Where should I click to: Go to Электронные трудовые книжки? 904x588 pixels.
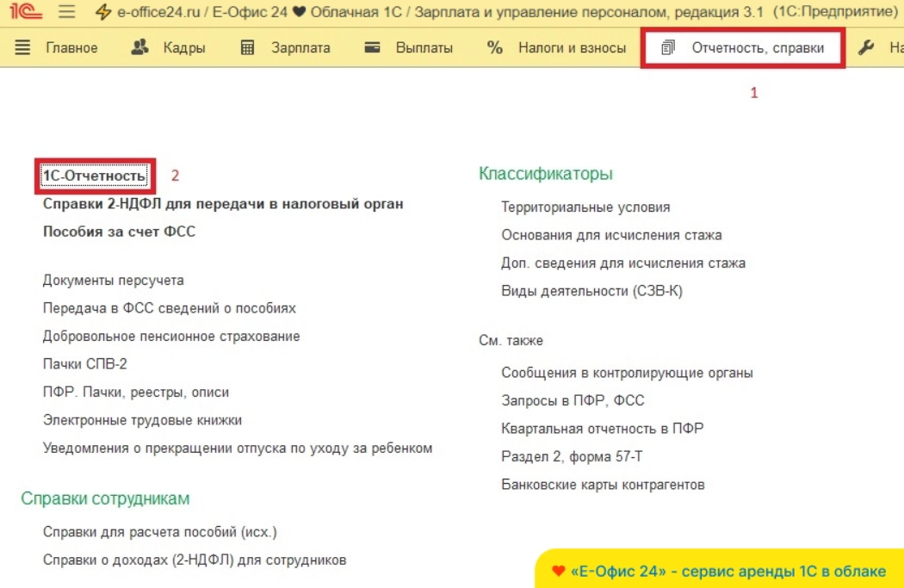[x=142, y=420]
